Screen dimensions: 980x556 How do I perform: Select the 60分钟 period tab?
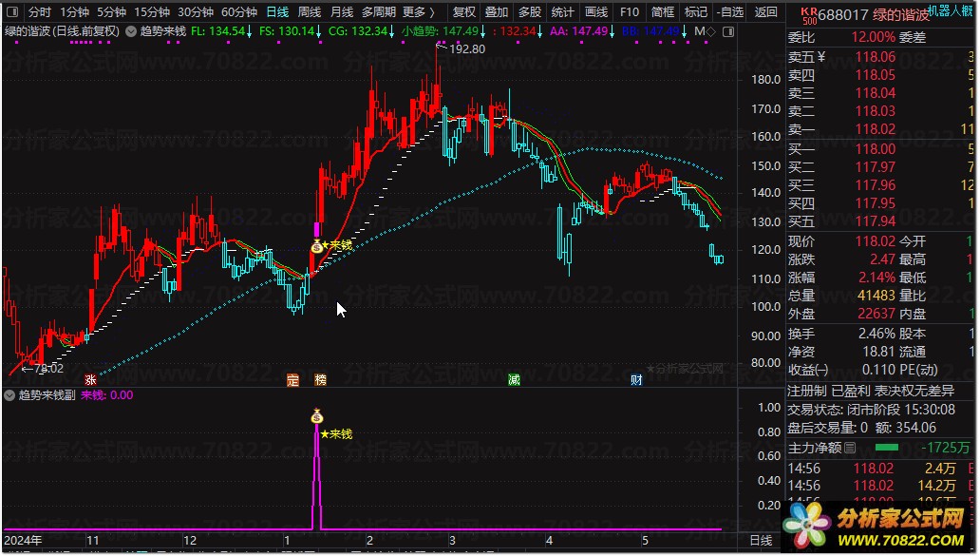(239, 12)
